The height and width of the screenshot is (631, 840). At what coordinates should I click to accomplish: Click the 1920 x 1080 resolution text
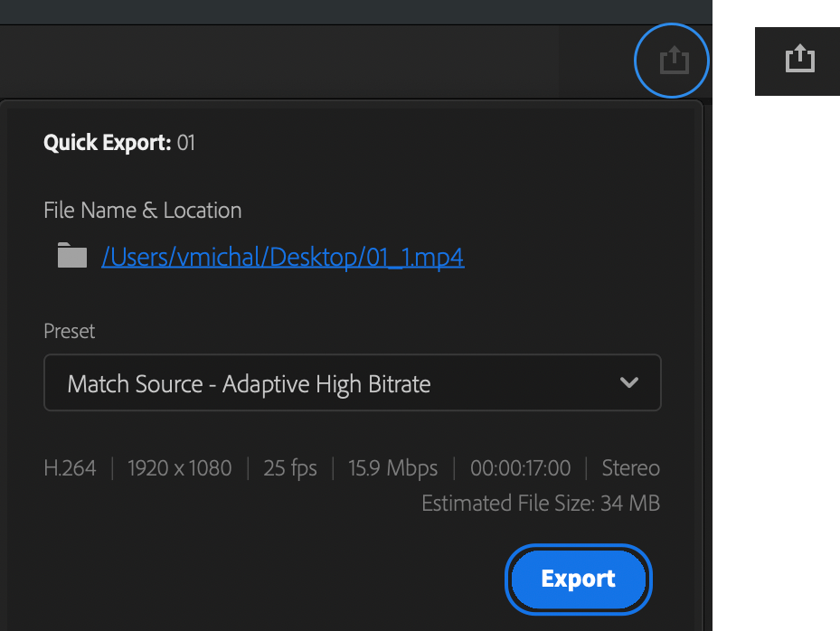coord(179,468)
